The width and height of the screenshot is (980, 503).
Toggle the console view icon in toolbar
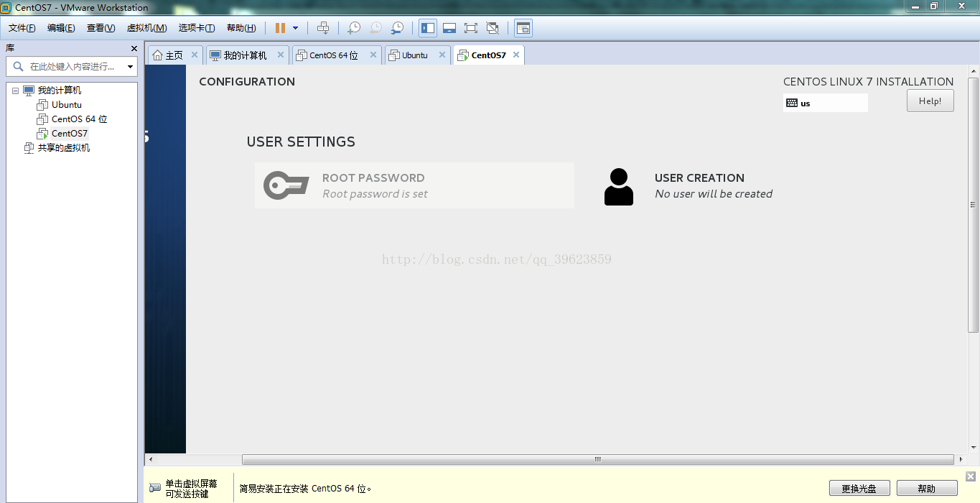click(x=523, y=28)
